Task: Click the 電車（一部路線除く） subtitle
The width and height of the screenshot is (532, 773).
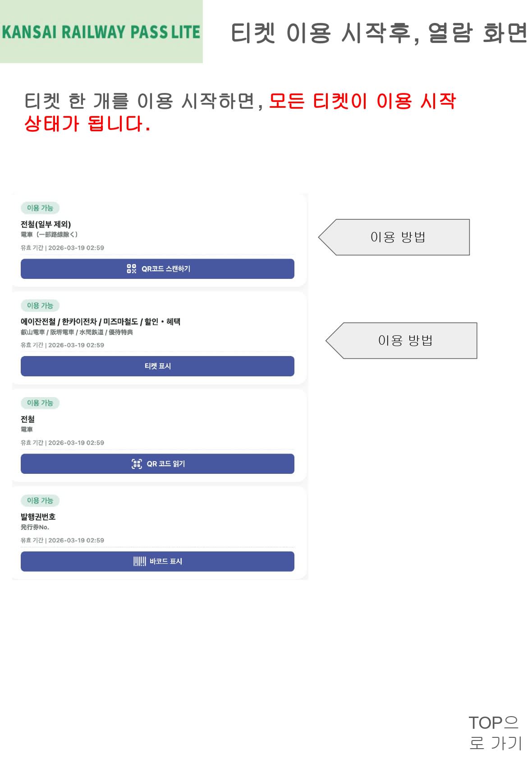Action: pos(49,235)
